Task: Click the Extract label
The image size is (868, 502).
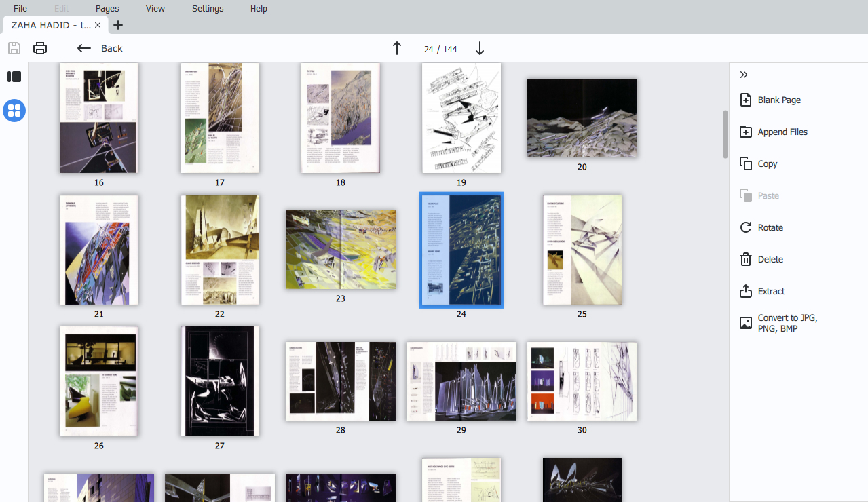Action: click(771, 291)
